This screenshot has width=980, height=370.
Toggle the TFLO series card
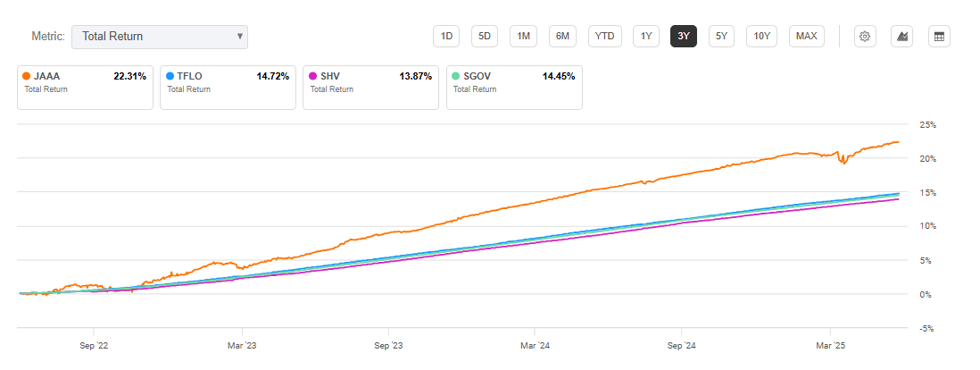(228, 87)
